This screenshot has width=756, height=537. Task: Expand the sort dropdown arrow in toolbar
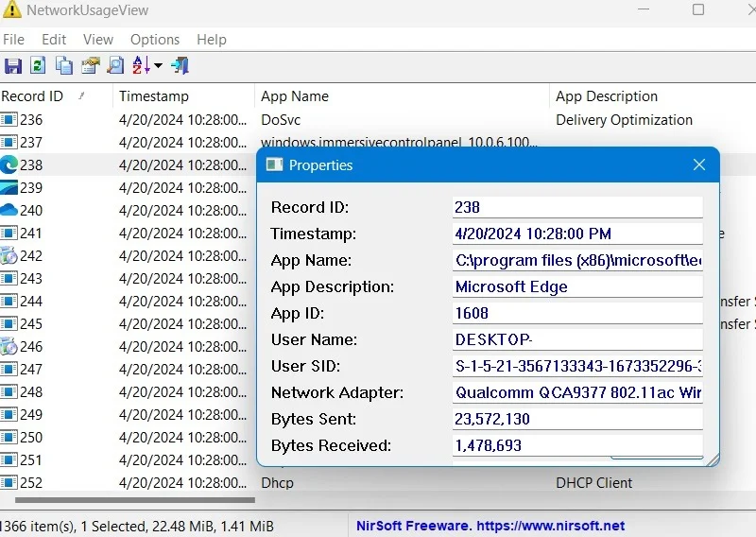tap(158, 65)
